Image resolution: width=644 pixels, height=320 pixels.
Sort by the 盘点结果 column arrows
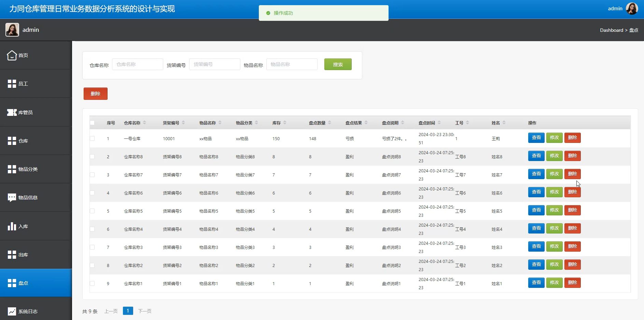366,122
